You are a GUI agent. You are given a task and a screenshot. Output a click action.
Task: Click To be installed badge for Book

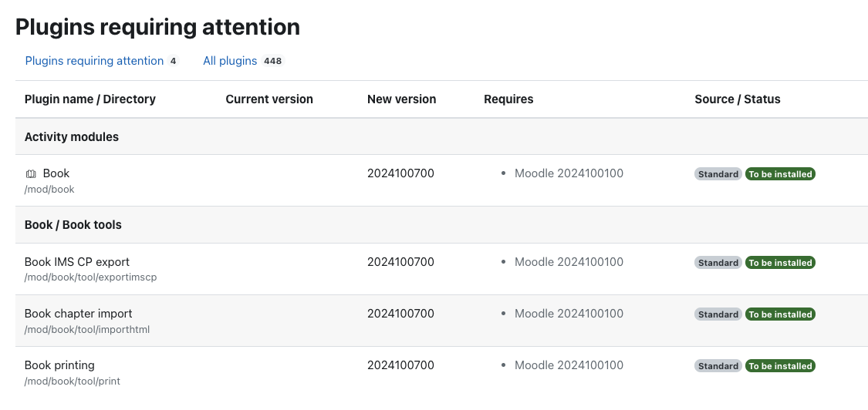point(780,174)
